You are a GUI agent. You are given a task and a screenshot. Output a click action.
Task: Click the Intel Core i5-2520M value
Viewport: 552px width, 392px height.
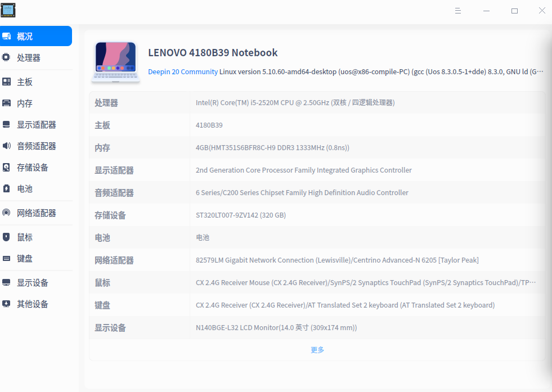click(295, 103)
